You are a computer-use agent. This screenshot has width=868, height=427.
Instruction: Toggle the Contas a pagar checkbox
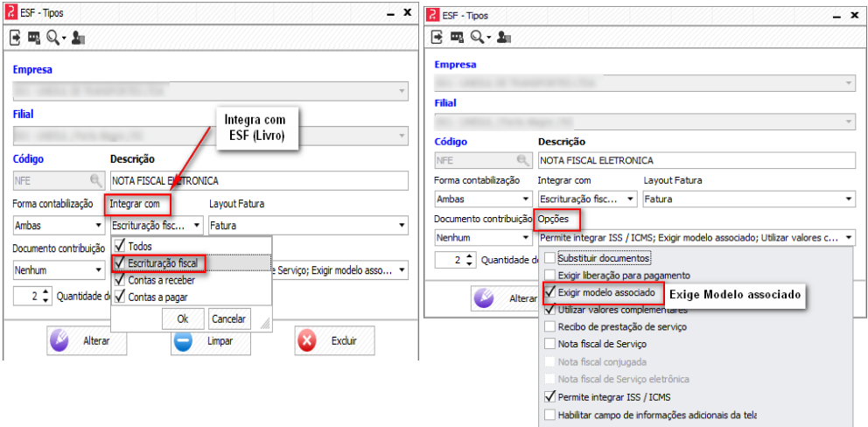click(118, 297)
